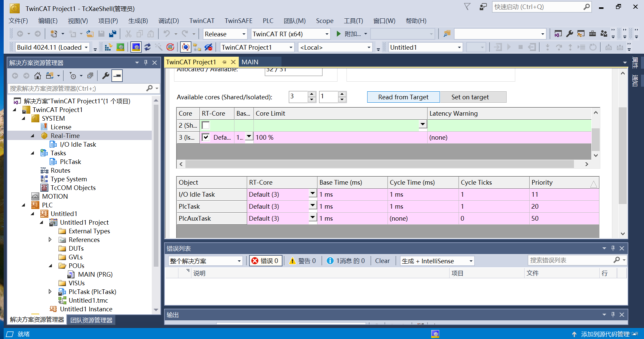
Task: Click the New Project toolbar icon
Action: coord(54,34)
